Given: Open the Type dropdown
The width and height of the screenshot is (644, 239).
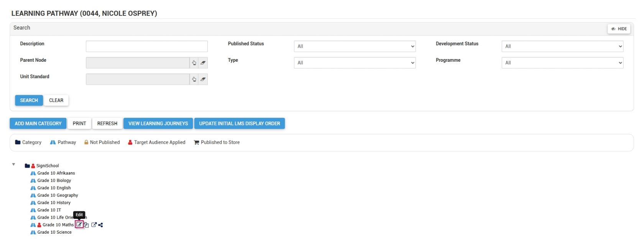Looking at the screenshot, I should click(355, 63).
